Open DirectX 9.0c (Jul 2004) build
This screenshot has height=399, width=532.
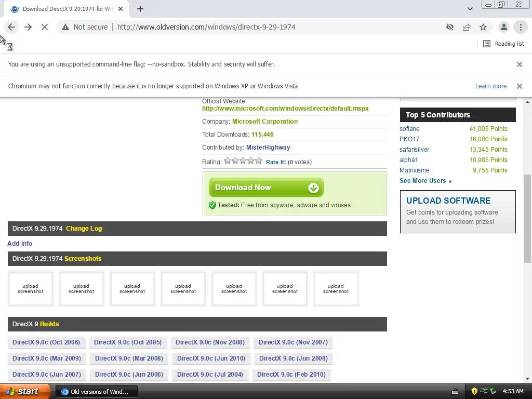coord(210,375)
